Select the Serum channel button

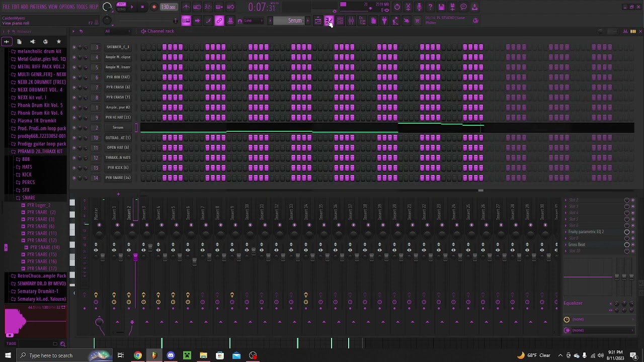pyautogui.click(x=118, y=128)
